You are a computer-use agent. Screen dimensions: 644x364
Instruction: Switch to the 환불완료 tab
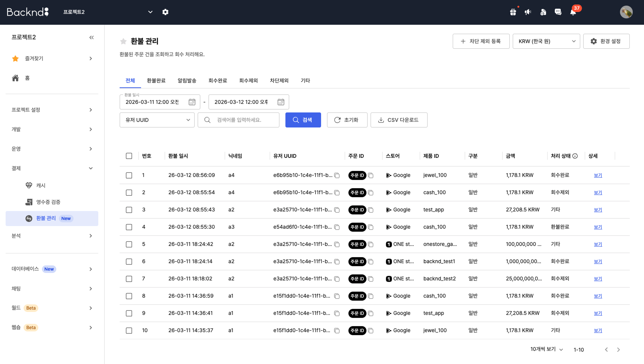[x=156, y=80]
